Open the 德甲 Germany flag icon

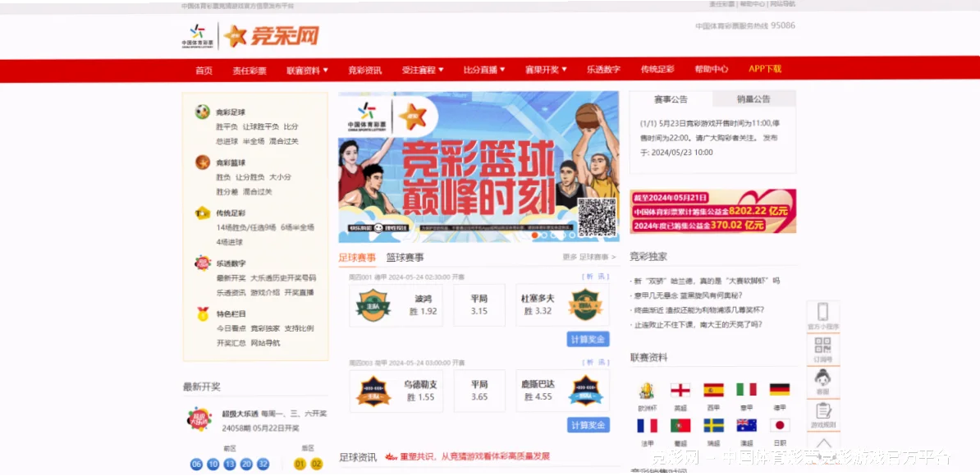tap(780, 390)
